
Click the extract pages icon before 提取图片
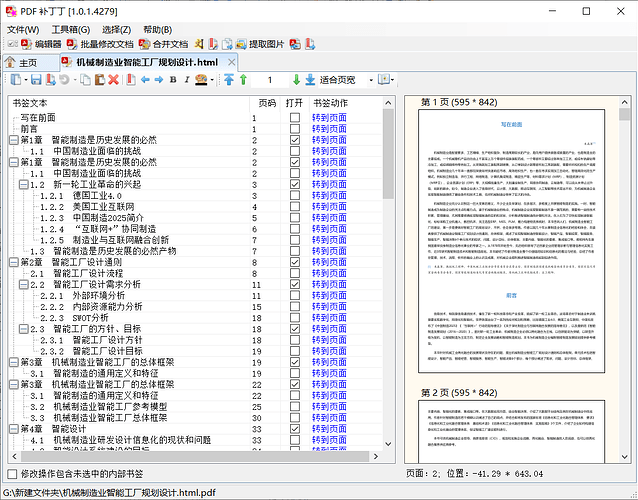tap(227, 44)
